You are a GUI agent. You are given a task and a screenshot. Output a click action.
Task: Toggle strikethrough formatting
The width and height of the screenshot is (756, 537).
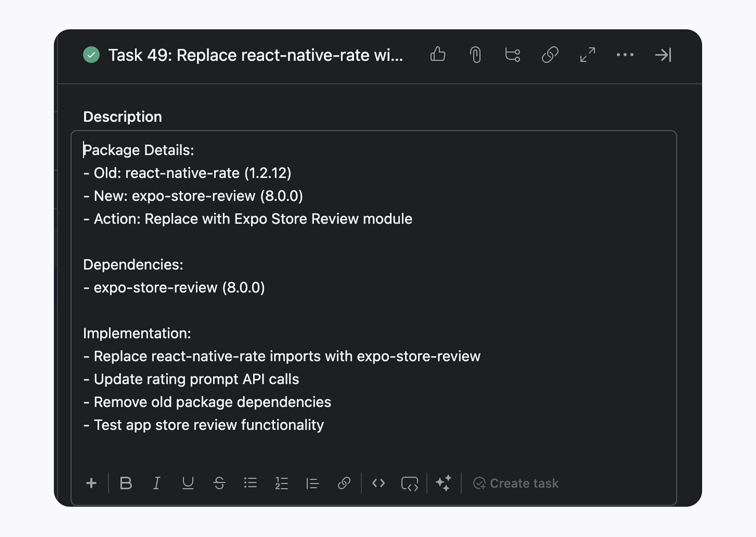coord(219,483)
